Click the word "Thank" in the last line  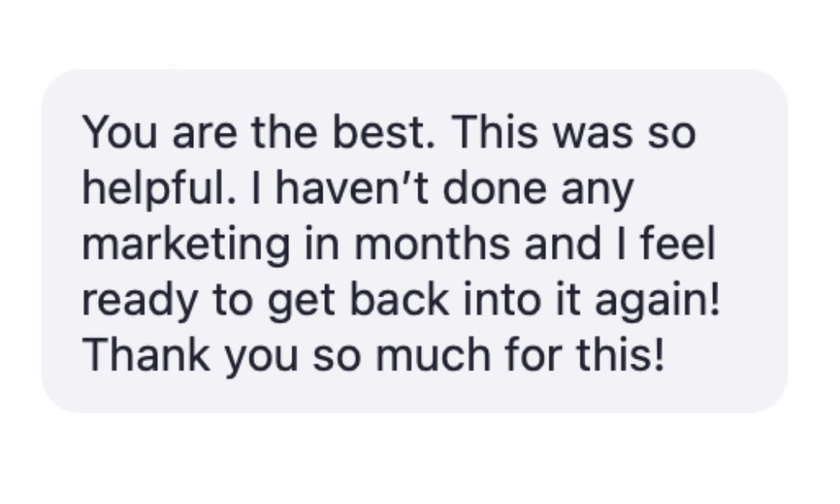145,354
